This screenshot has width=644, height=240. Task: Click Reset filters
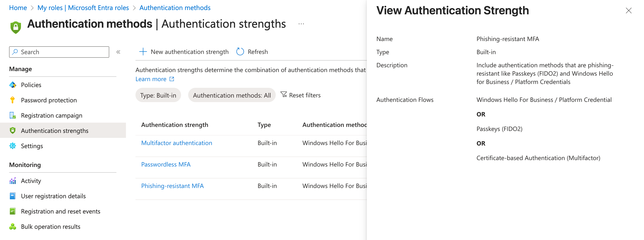point(301,95)
